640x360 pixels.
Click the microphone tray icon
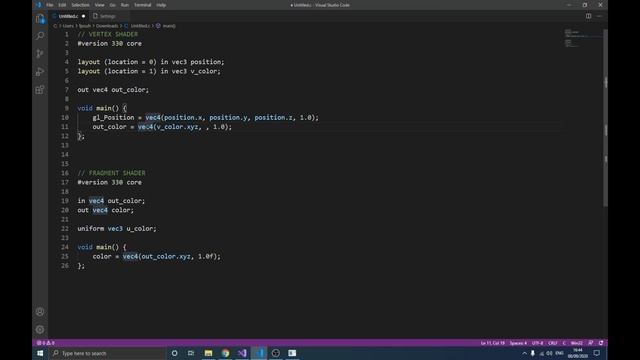tap(533, 353)
